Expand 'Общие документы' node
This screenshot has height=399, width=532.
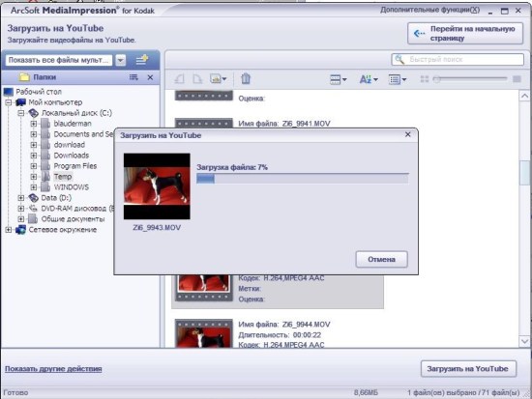(21, 219)
